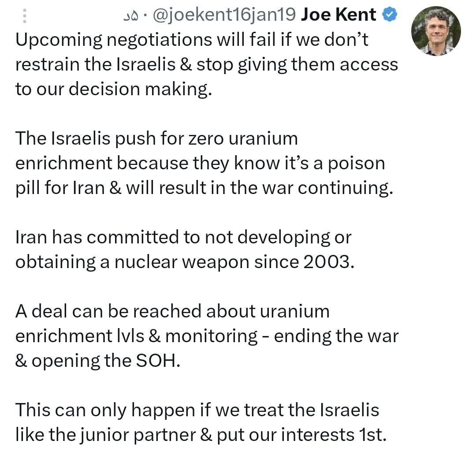476x452 pixels.
Task: Open the three-dot more options menu
Action: (x=25, y=15)
